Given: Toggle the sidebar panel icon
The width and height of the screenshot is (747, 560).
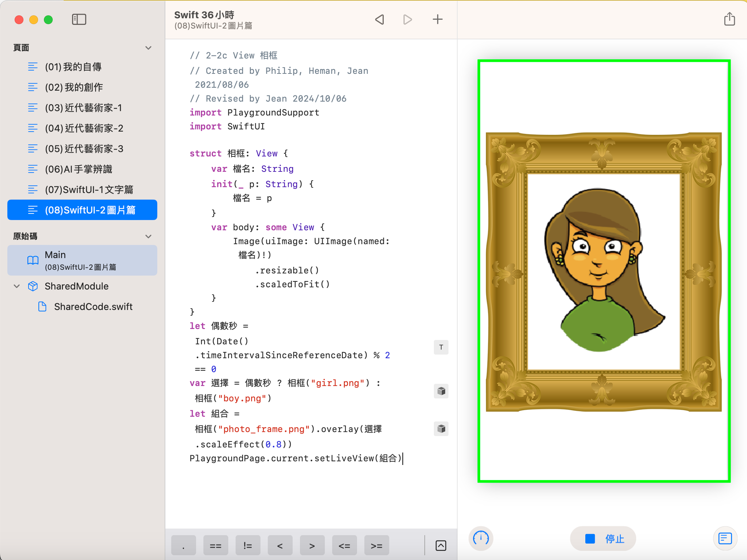Looking at the screenshot, I should [x=79, y=19].
